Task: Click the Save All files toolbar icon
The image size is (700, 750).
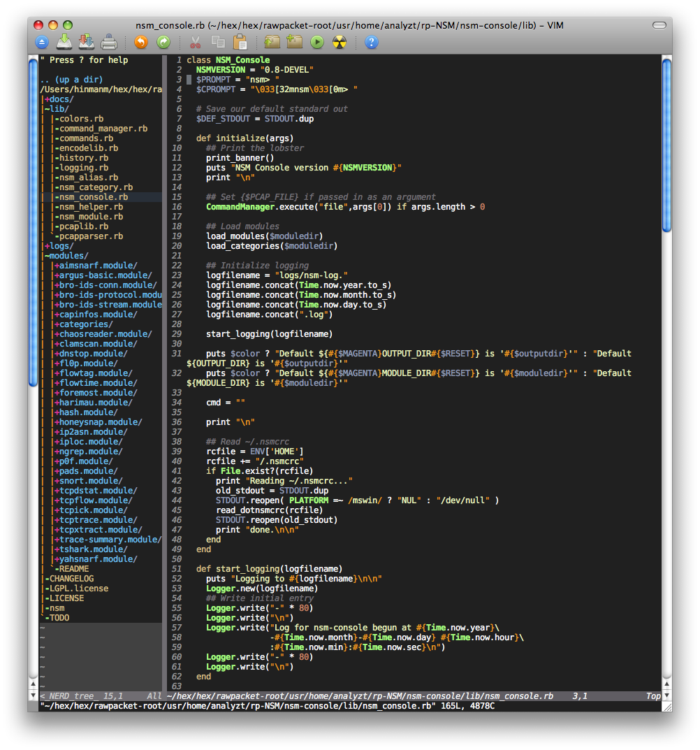Action: point(87,42)
